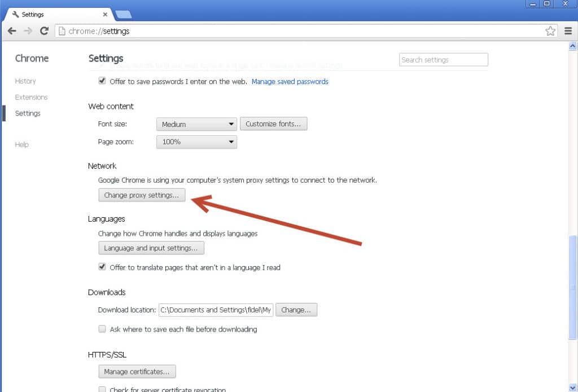This screenshot has width=578, height=392.
Task: Open the Chrome customize menu
Action: click(x=568, y=31)
